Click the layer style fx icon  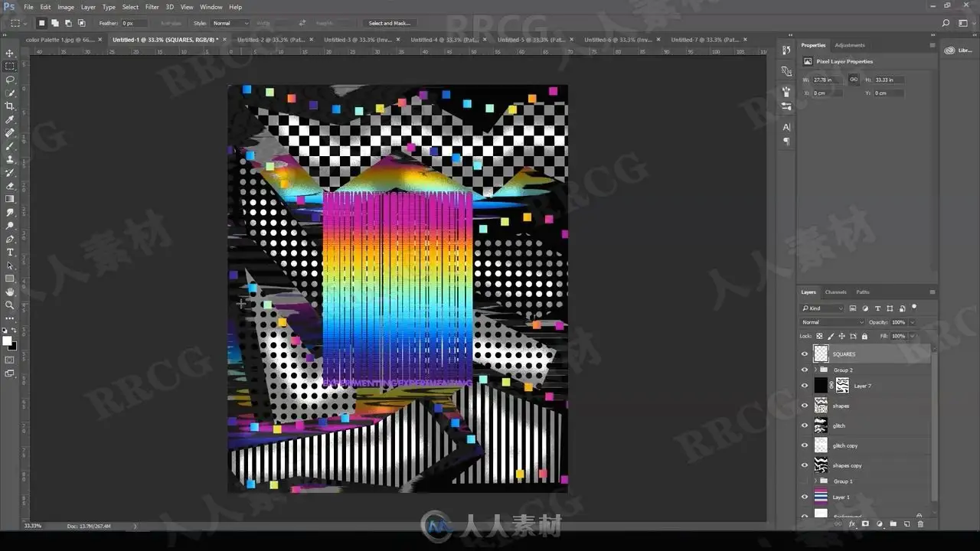click(x=851, y=524)
